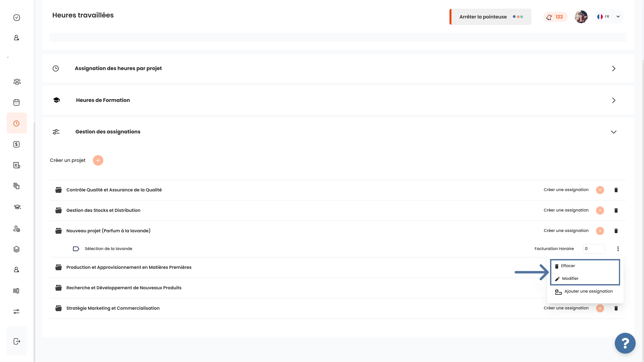Click Arrêter la pointeuse button
Screen dimensions: 644x362
(x=490, y=17)
